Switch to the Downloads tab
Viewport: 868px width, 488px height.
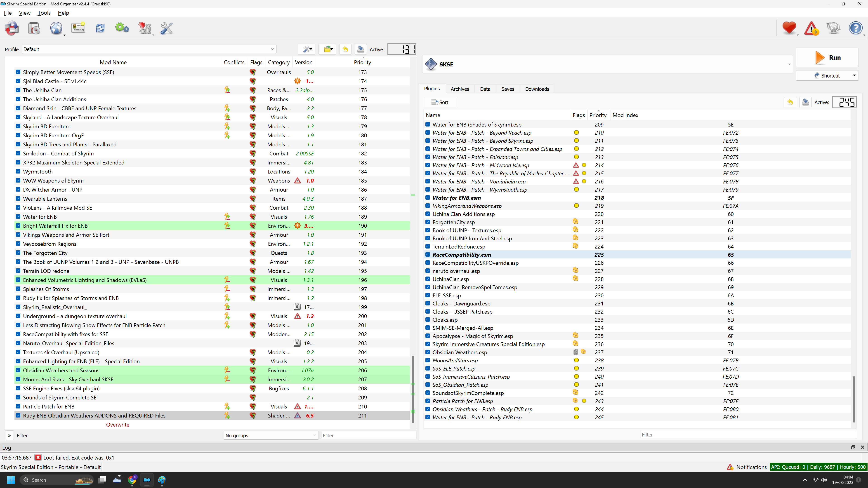pos(537,89)
